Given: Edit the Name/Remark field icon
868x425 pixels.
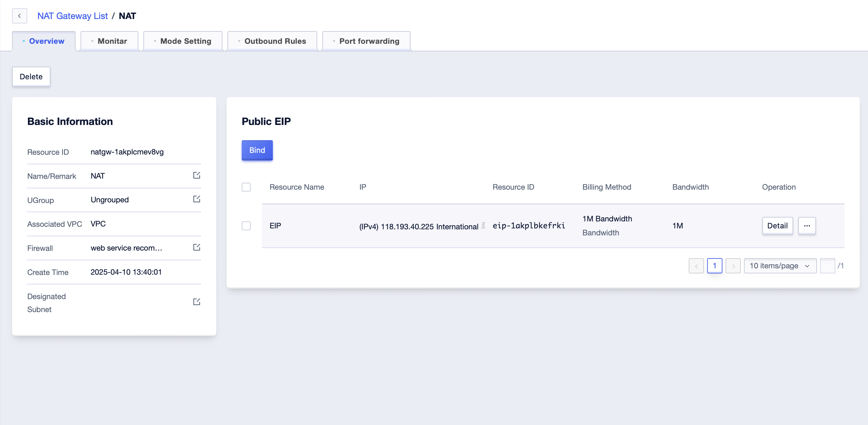Looking at the screenshot, I should (196, 175).
